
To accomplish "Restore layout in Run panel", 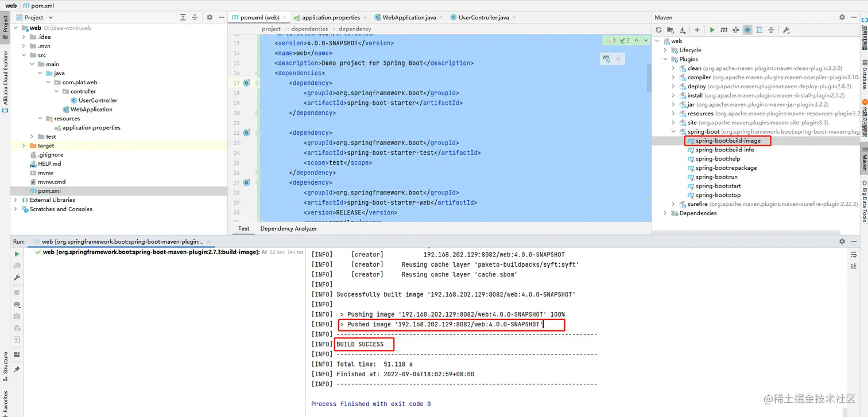I will 17,354.
